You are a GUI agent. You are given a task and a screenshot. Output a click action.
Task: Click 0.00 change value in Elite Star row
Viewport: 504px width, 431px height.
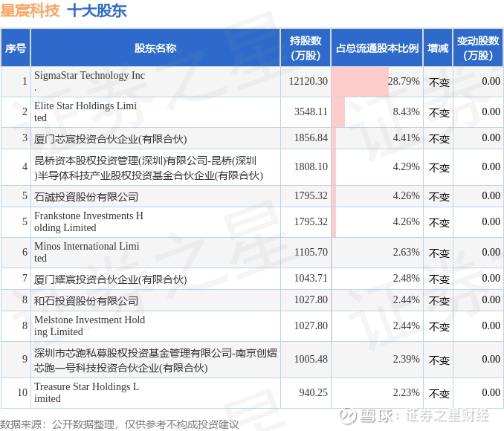pos(491,111)
